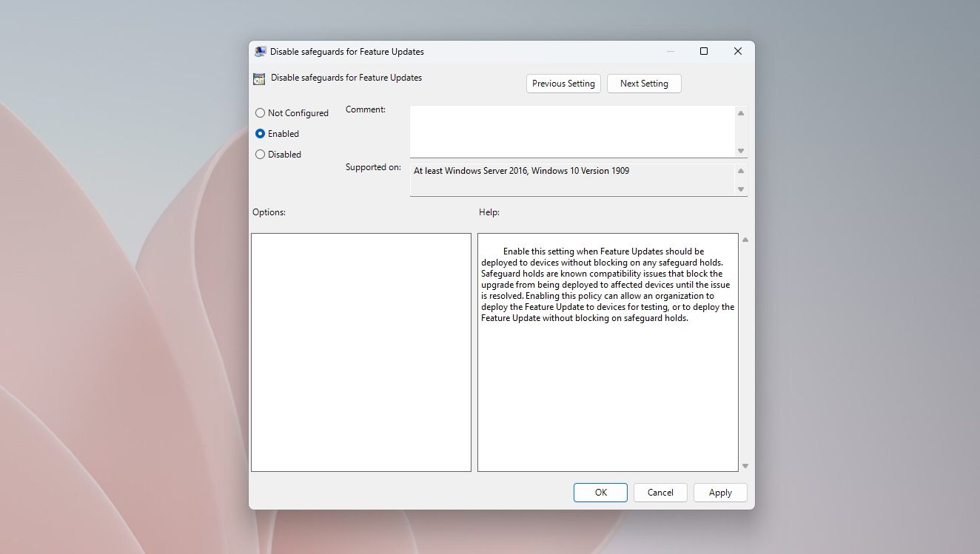This screenshot has width=980, height=554.
Task: Open the previous policy with Previous Setting
Action: 563,83
